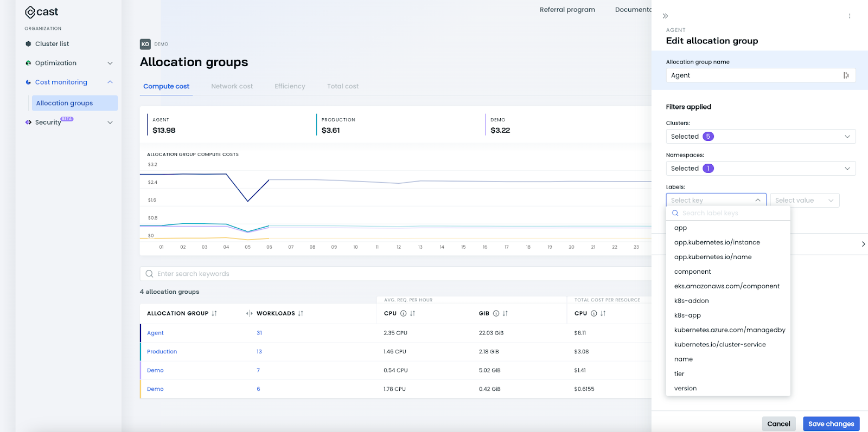Switch to Compute cost tab
The width and height of the screenshot is (868, 432).
pos(166,86)
